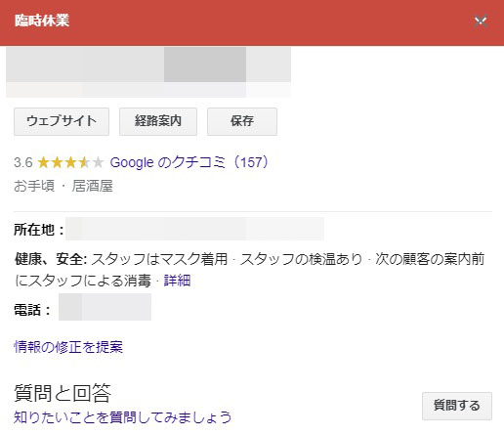Open the ウェブサイト button
Viewport: 504px width, 435px height.
pos(62,121)
